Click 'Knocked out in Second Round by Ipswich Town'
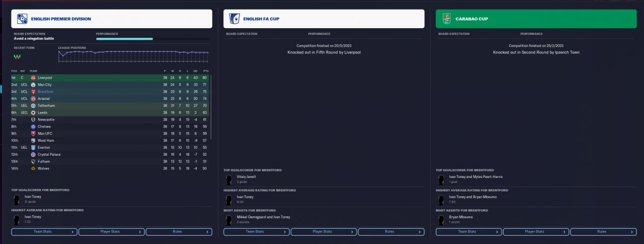The width and height of the screenshot is (644, 244). [536, 52]
